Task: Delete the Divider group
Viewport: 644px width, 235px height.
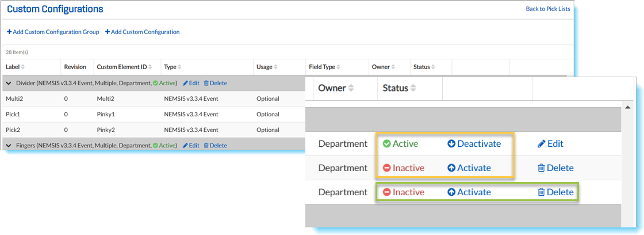Action: pyautogui.click(x=215, y=83)
